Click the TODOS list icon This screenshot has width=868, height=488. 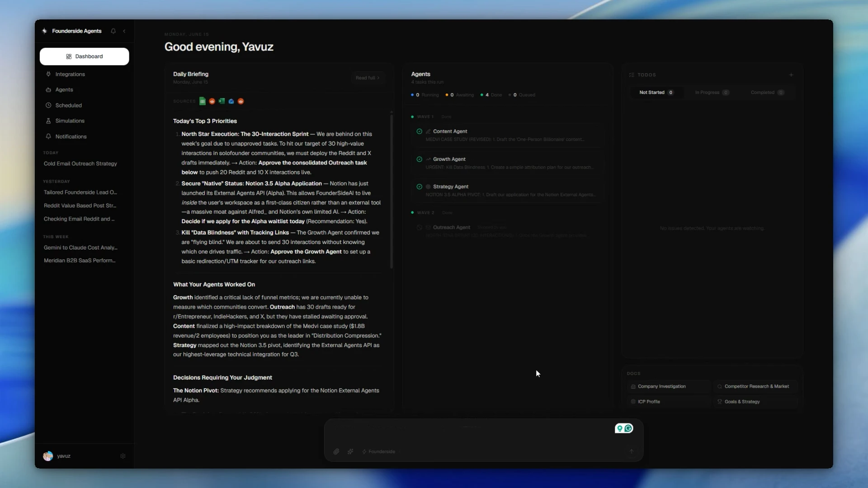coord(632,75)
